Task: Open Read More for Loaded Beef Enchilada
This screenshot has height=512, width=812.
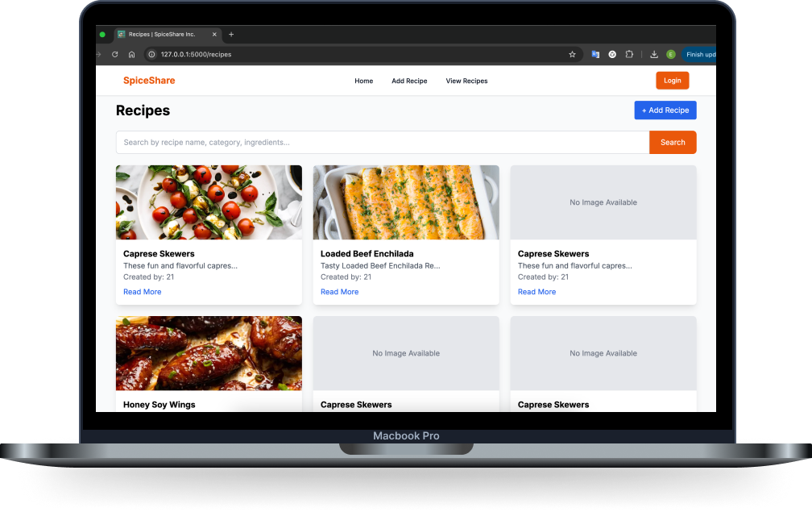Action: [339, 292]
